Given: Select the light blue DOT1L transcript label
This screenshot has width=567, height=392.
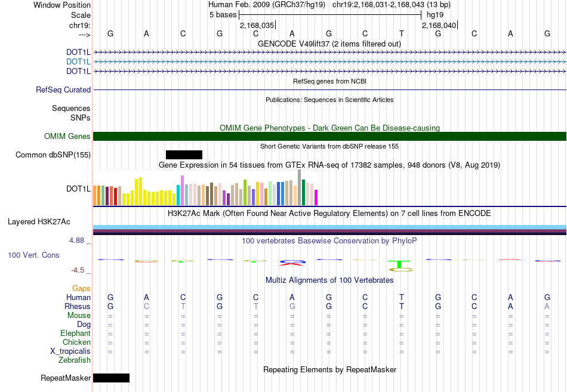Looking at the screenshot, I should (x=78, y=62).
